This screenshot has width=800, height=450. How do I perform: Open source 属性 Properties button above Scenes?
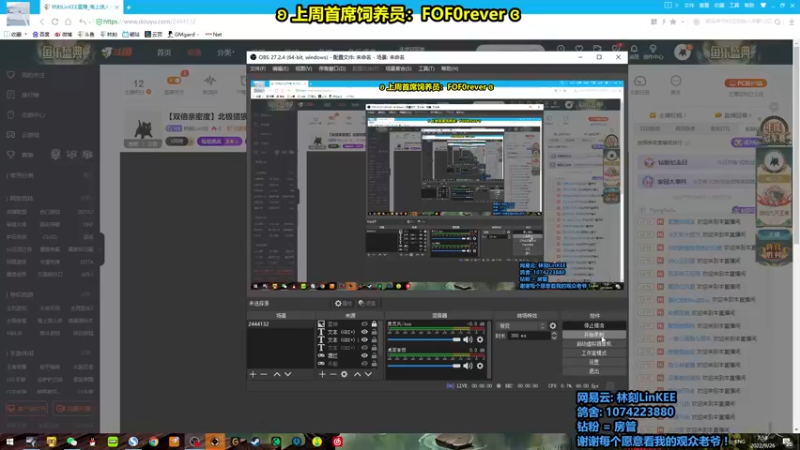click(x=343, y=303)
